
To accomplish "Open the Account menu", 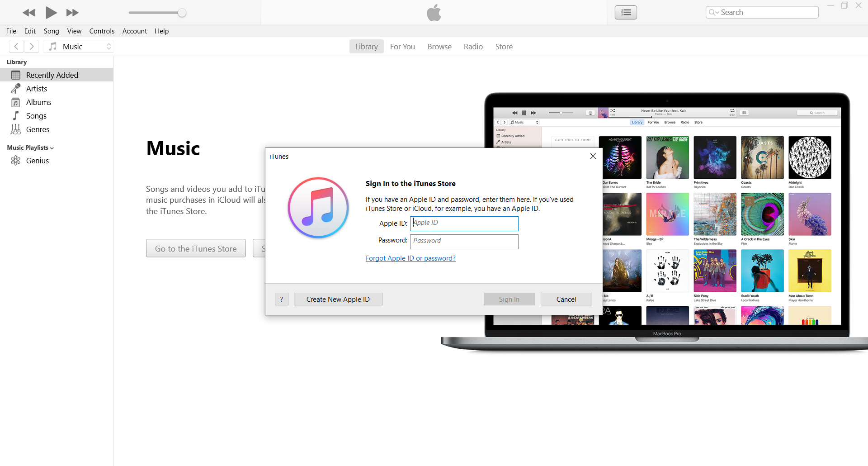I will [x=134, y=31].
